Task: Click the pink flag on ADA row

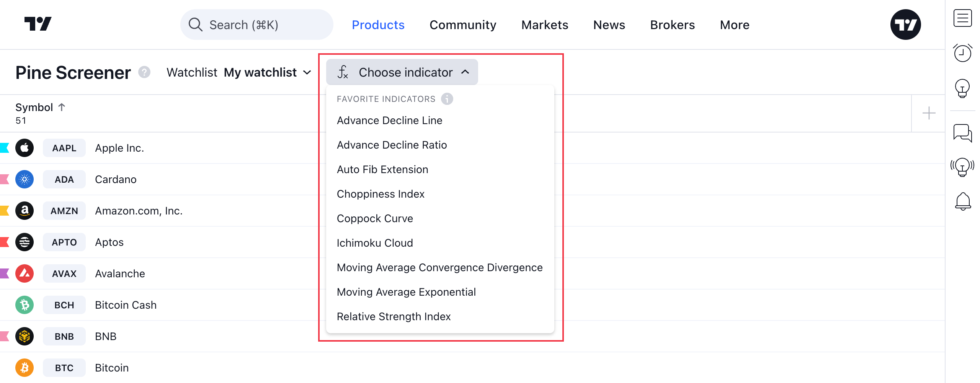Action: 4,179
